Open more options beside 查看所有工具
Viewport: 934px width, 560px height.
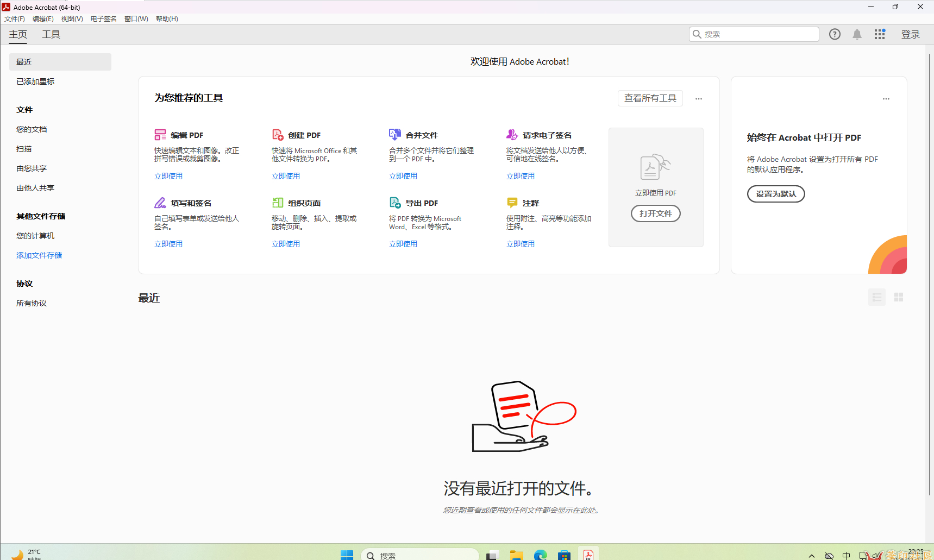(698, 98)
